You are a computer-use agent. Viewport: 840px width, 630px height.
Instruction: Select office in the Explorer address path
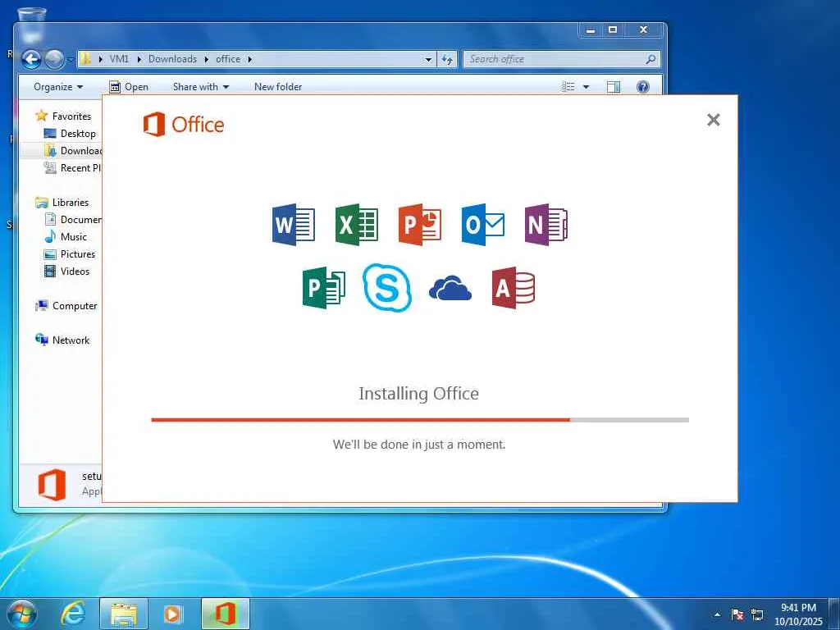point(228,59)
